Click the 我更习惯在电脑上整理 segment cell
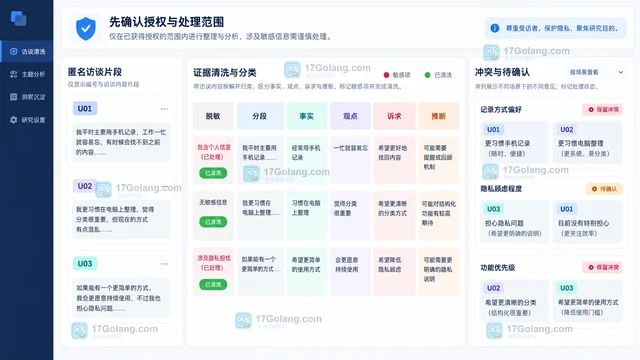Screen dimensions: 640x360 260,216
